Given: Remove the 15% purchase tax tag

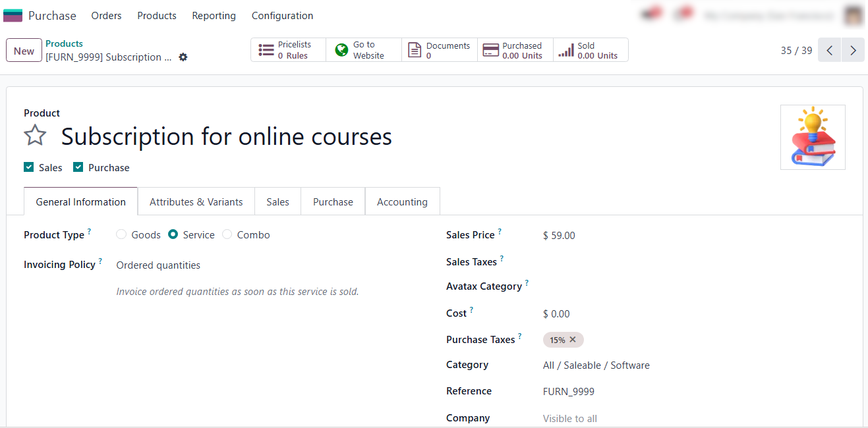Looking at the screenshot, I should tap(573, 340).
